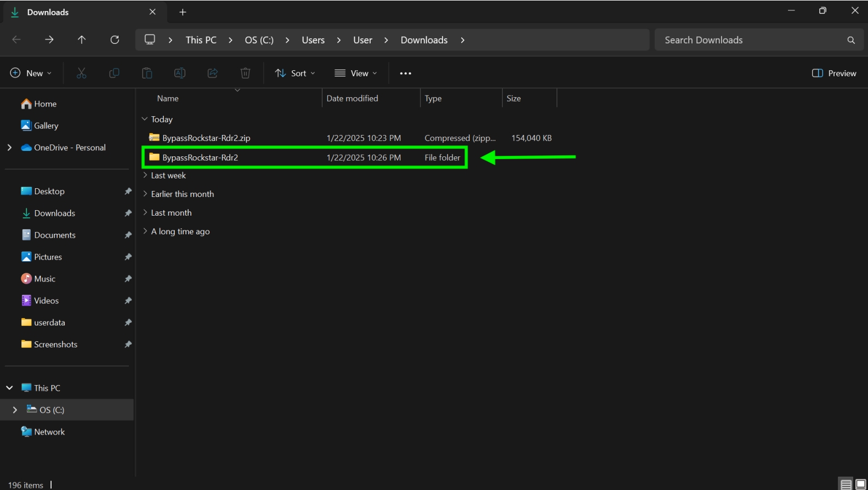Screen dimensions: 868x490
Task: Expand OS (C:) in sidebar tree
Action: [15, 409]
